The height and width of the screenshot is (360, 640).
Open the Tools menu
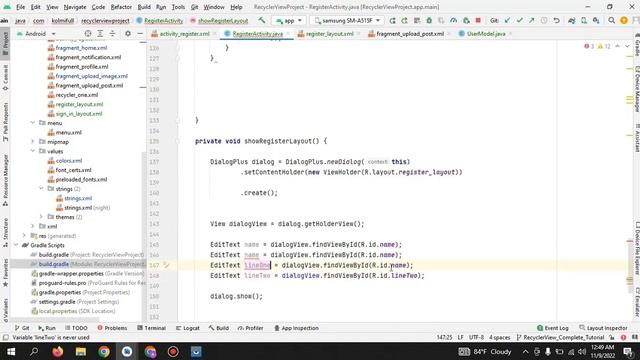pyautogui.click(x=178, y=7)
